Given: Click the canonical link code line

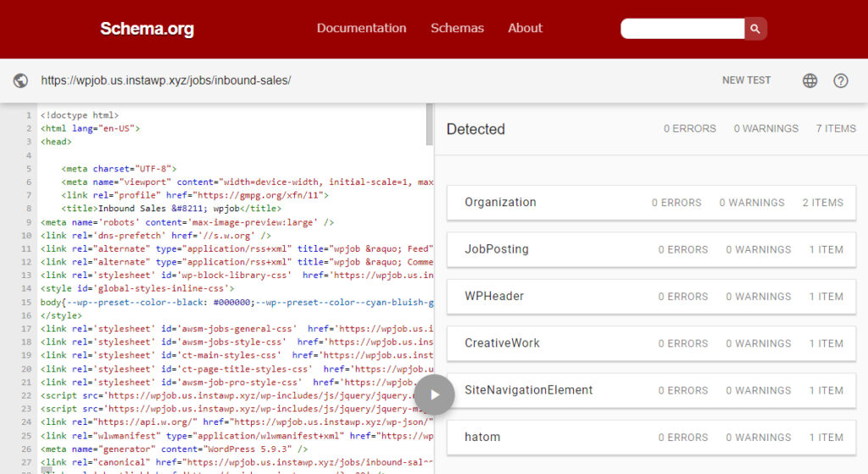Looking at the screenshot, I should click(x=236, y=462).
